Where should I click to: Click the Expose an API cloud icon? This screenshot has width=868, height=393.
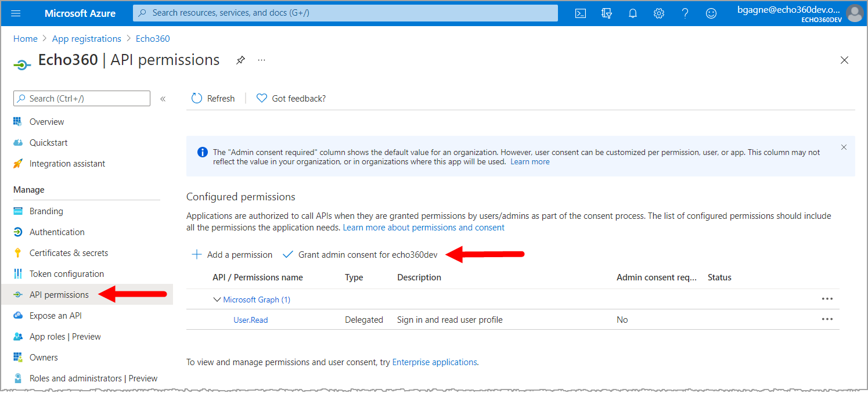pos(18,315)
